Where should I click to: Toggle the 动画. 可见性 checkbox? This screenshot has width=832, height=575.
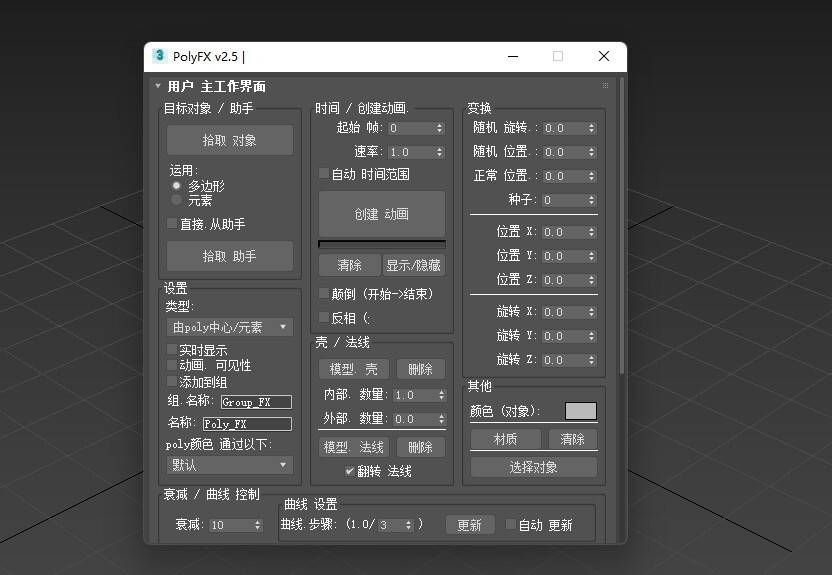(x=171, y=365)
